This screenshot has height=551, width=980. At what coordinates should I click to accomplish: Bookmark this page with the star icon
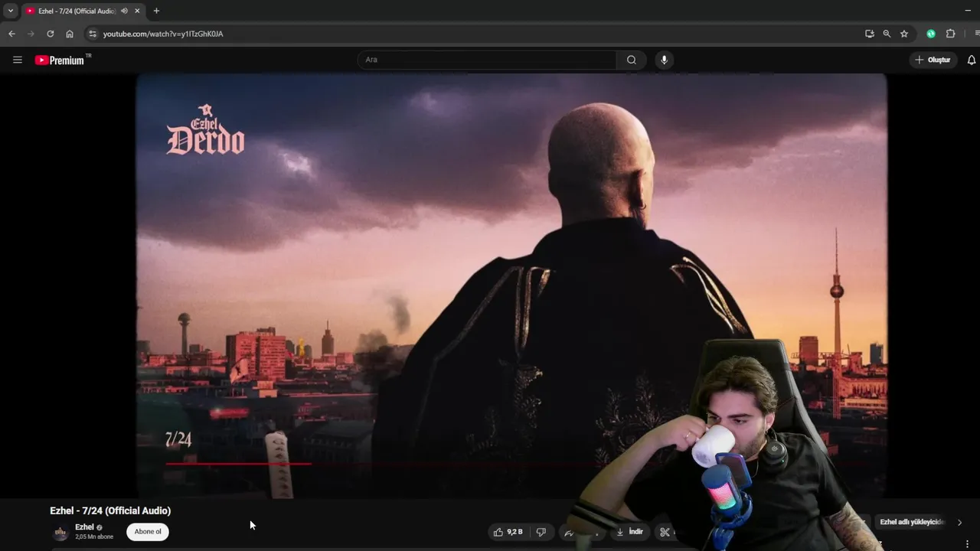(904, 34)
